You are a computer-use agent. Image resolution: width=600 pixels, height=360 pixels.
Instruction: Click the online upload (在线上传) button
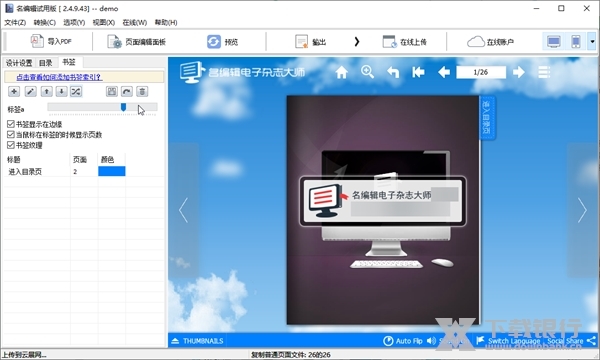pos(404,41)
